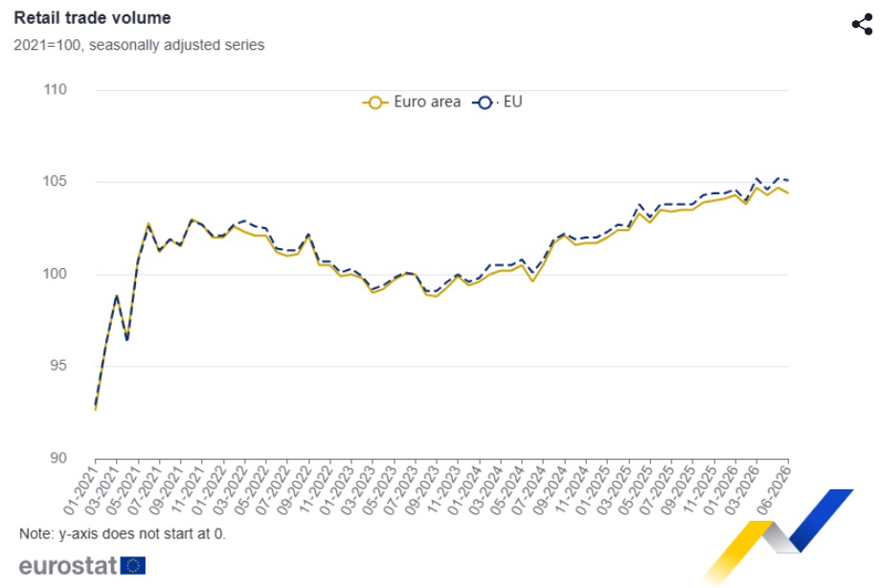The width and height of the screenshot is (881, 588).
Task: Select the 06-2026 x-axis label
Action: 775,489
